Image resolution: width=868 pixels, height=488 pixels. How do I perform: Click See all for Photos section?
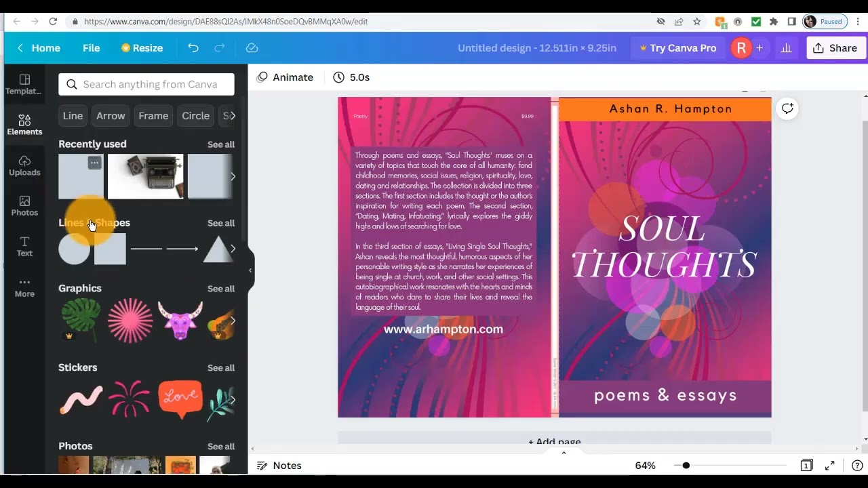pyautogui.click(x=221, y=447)
